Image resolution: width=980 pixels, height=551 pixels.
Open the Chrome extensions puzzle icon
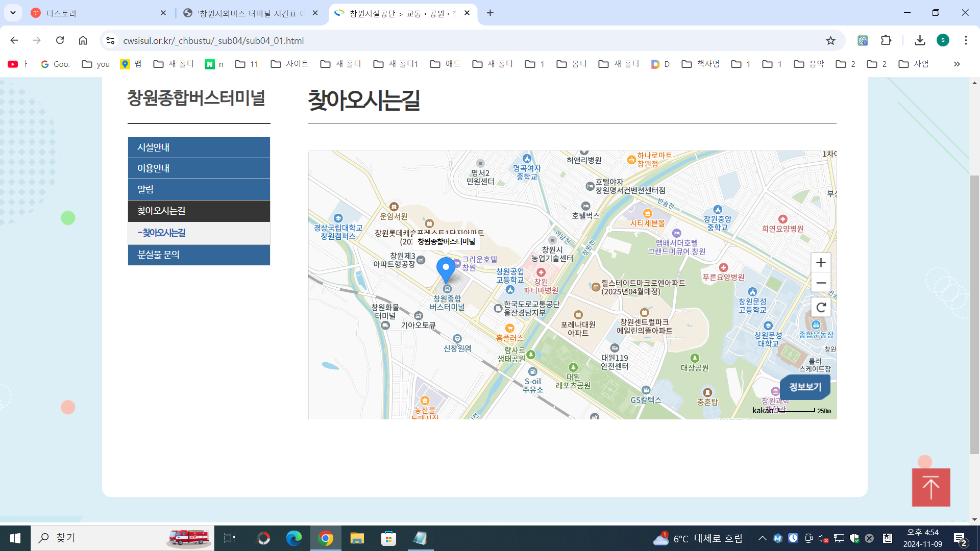(x=886, y=40)
